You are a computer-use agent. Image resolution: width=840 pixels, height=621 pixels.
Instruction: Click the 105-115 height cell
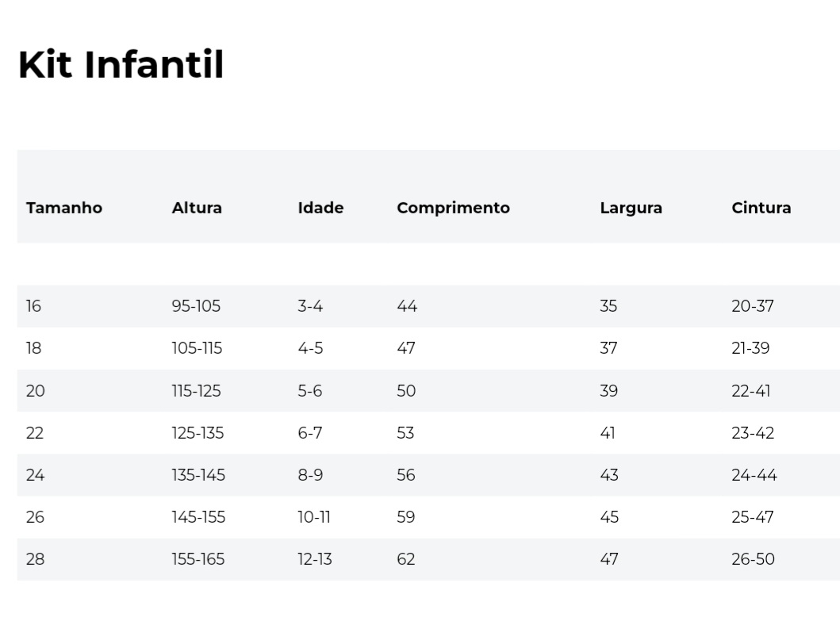tap(197, 348)
